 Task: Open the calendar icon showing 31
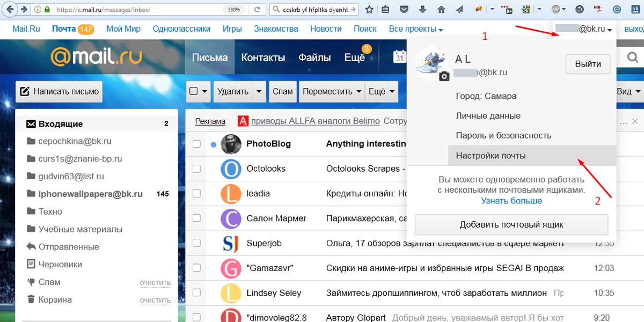[399, 57]
